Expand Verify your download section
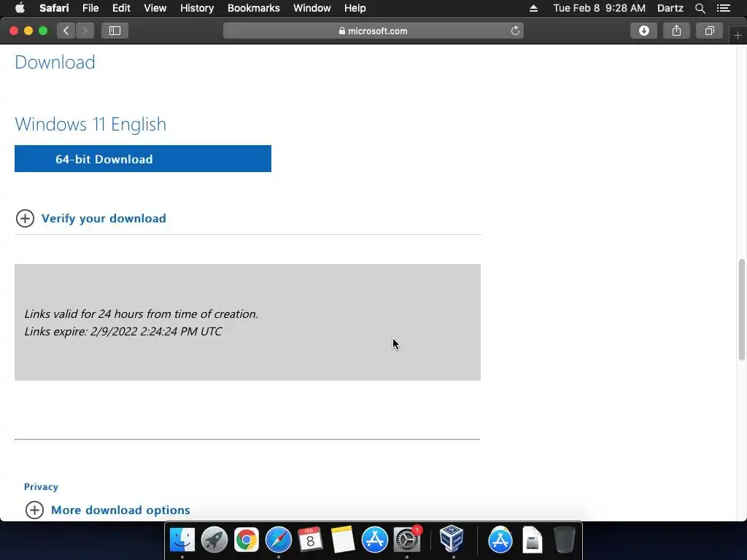 (x=91, y=219)
